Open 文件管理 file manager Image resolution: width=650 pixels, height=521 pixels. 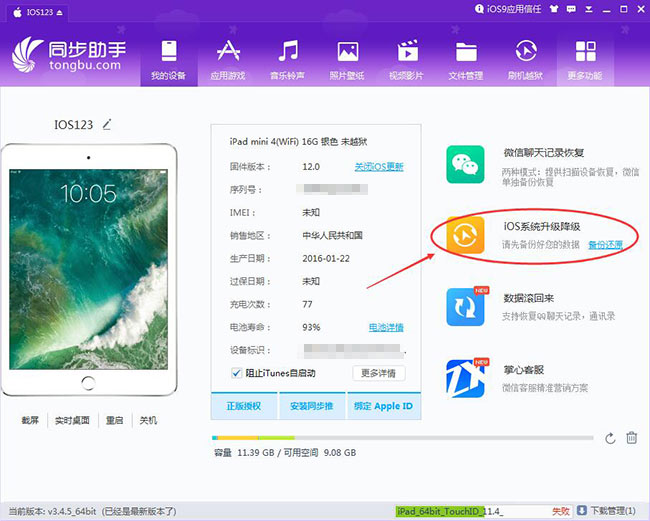coord(466,59)
